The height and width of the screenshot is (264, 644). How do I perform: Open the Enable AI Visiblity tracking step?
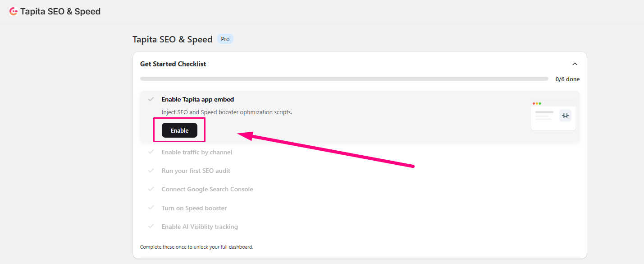tap(200, 227)
